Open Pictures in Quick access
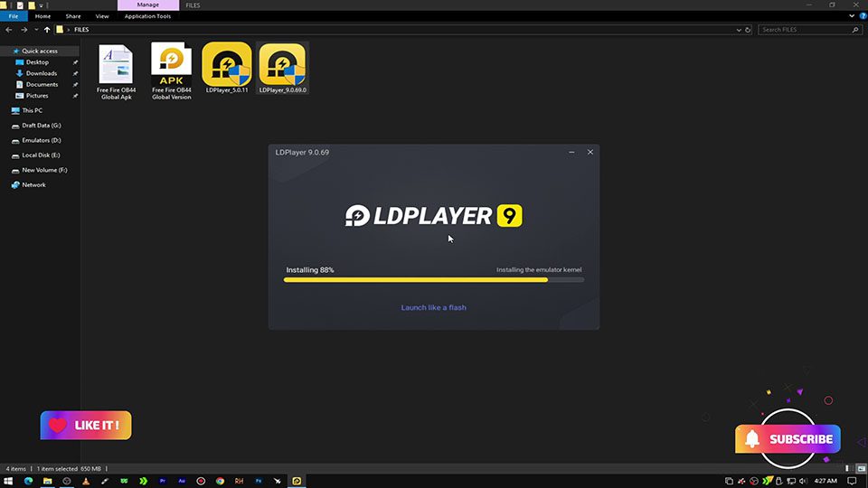 coord(37,96)
